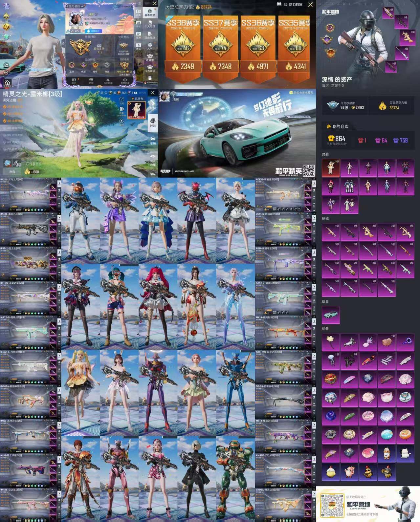Click the 升级 upgrade button
The width and height of the screenshot is (420, 522).
point(12,172)
